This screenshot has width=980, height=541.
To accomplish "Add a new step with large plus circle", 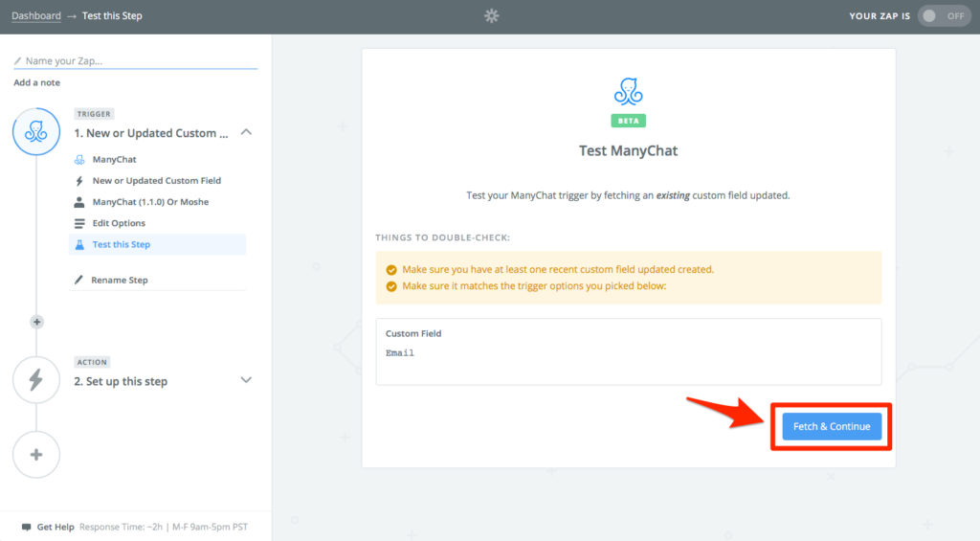I will [x=36, y=455].
